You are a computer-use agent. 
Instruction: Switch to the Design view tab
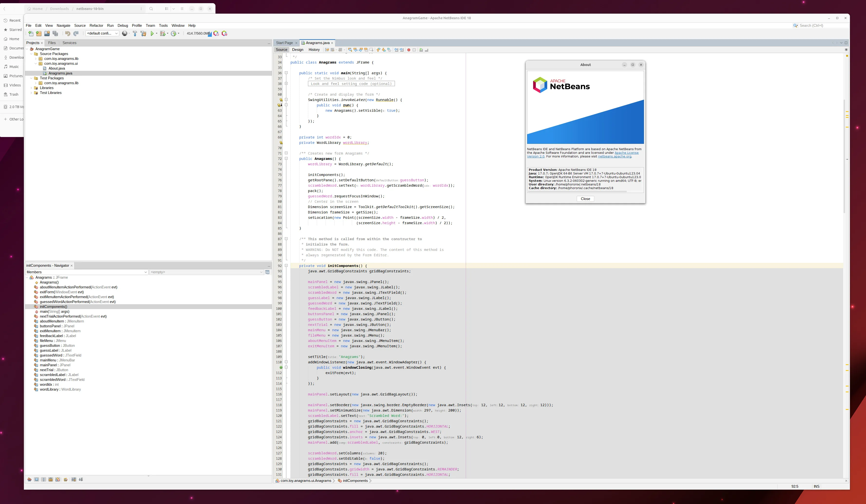point(298,49)
